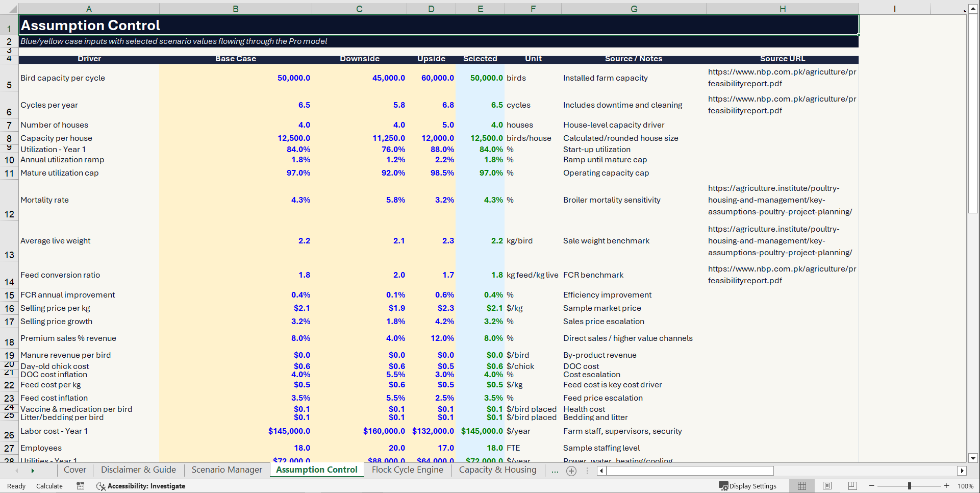This screenshot has width=980, height=493.
Task: Click the zoom out minus button
Action: point(872,486)
